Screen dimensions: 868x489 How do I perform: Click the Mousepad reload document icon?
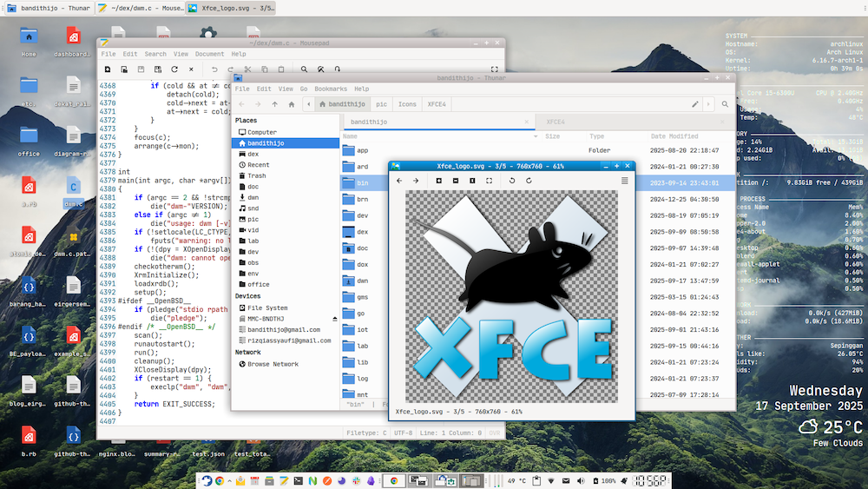pos(175,69)
